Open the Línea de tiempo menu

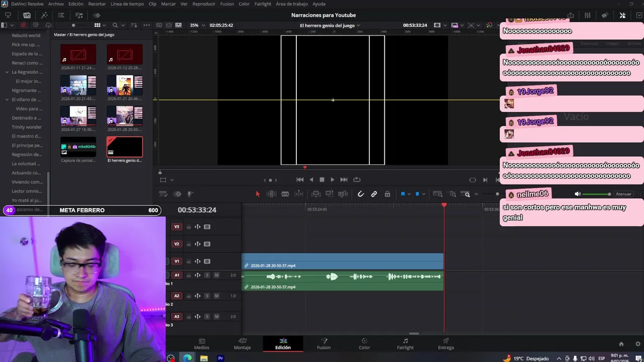click(x=127, y=4)
